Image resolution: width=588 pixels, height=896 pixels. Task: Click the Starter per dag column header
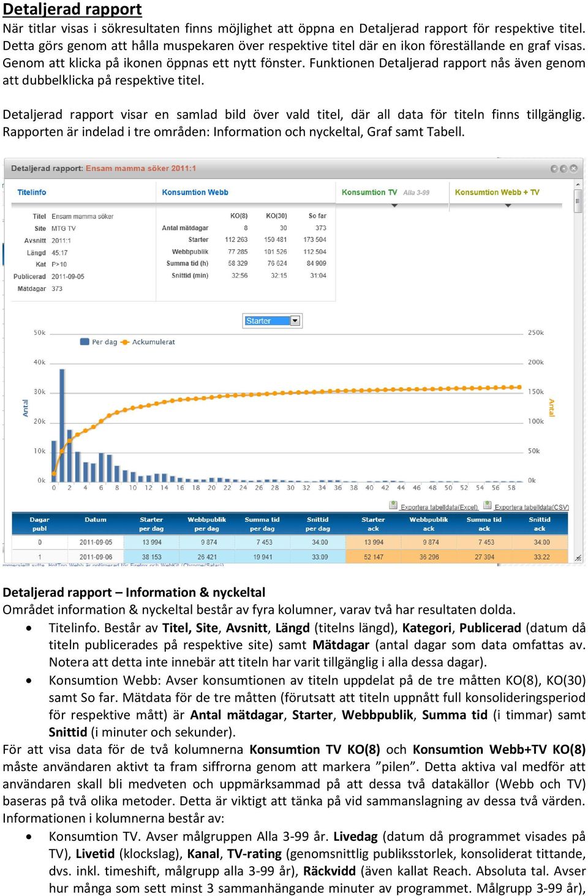(x=151, y=524)
